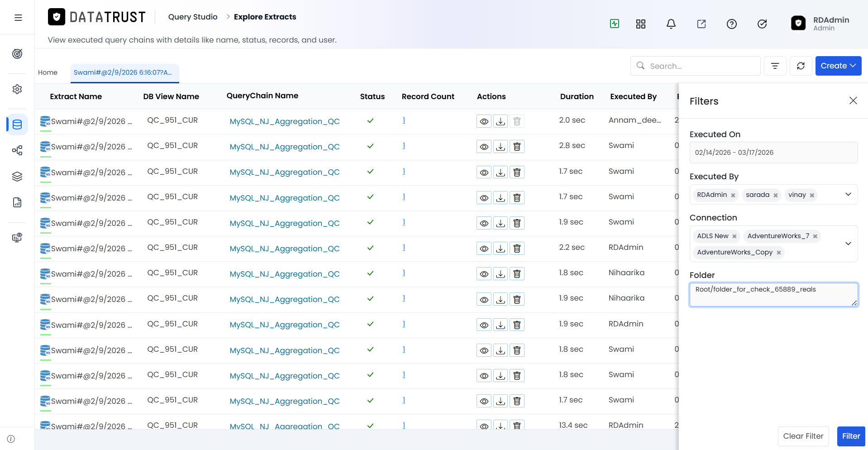The image size is (868, 450).
Task: Click the Clear Filter button
Action: (803, 436)
